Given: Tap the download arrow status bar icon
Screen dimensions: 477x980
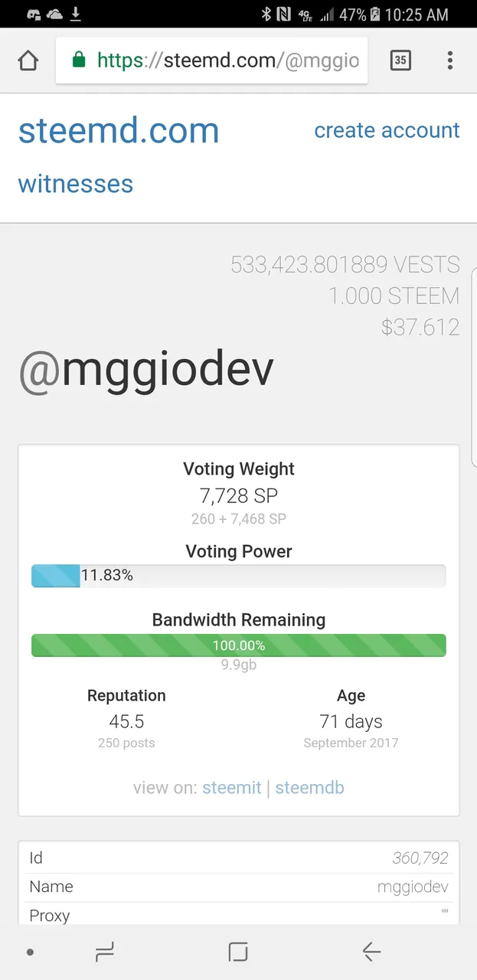Looking at the screenshot, I should 76,14.
